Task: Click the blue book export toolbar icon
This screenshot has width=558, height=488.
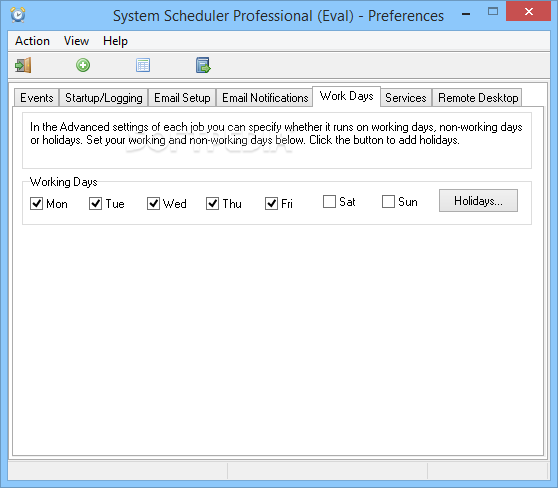Action: click(x=203, y=65)
